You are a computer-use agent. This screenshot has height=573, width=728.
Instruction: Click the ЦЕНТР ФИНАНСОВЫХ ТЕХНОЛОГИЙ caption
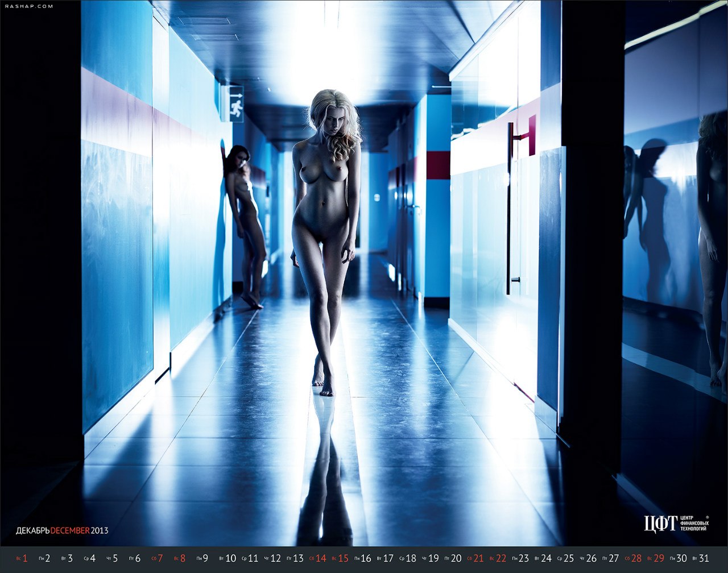694,524
